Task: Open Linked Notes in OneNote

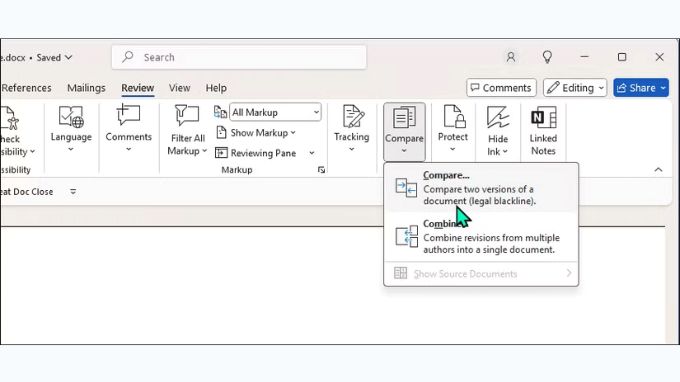Action: (543, 131)
